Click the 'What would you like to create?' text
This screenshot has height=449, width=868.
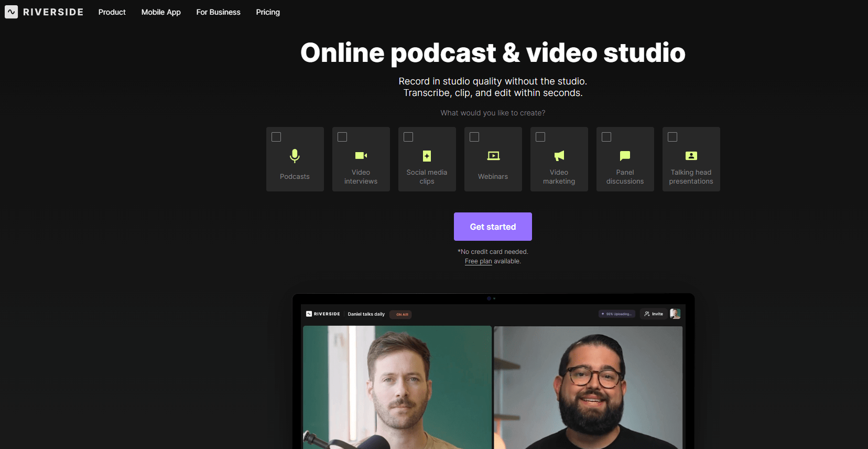click(493, 113)
